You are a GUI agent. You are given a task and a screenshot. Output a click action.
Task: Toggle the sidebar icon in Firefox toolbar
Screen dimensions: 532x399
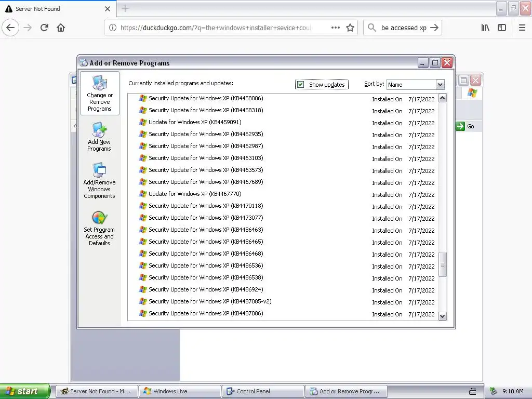[502, 28]
